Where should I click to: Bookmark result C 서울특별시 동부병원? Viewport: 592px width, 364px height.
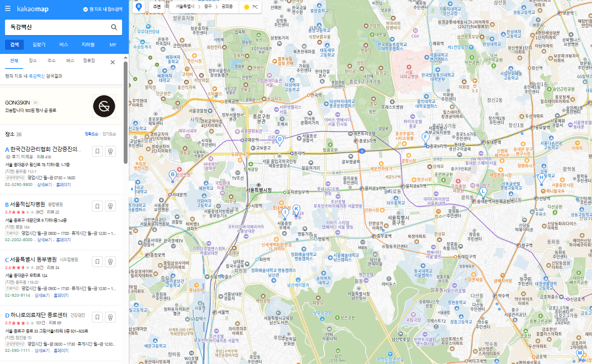coord(97,262)
